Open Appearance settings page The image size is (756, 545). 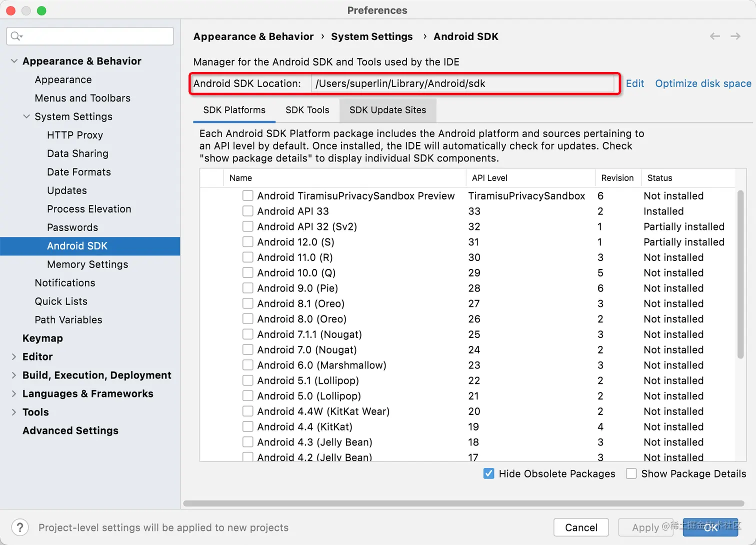pyautogui.click(x=63, y=79)
